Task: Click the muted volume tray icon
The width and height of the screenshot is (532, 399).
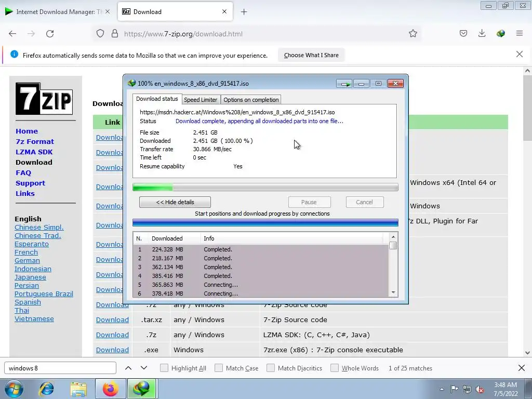Action: pos(480,389)
